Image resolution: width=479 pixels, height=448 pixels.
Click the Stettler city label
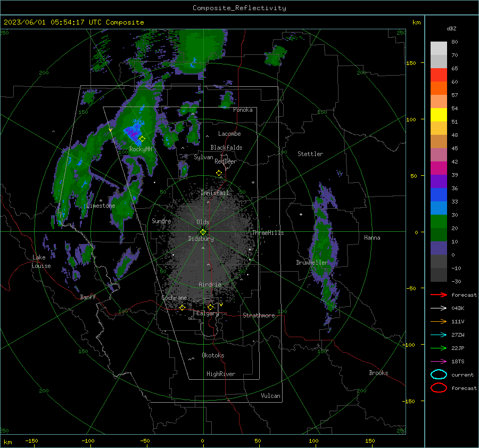click(310, 154)
